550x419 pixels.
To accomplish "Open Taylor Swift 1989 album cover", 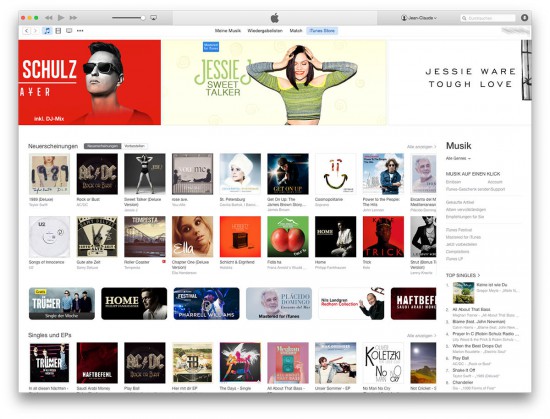I will point(49,174).
